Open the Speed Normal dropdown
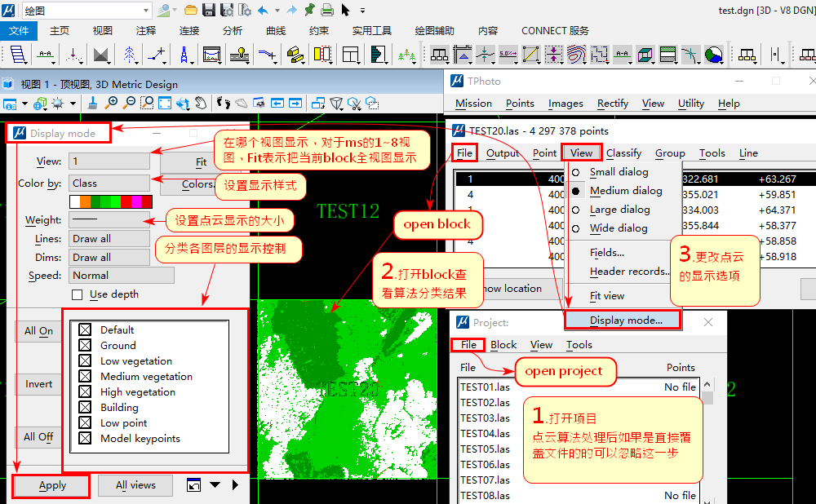This screenshot has height=504, width=816. 122,275
